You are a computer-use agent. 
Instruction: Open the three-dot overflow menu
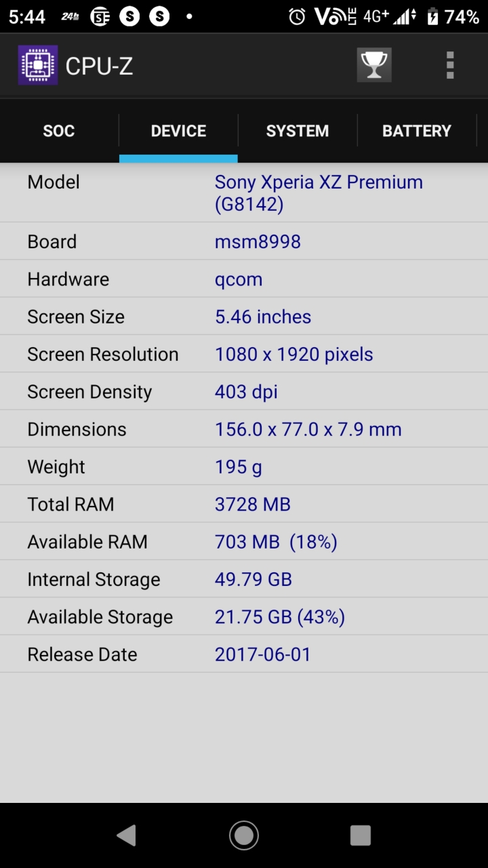click(450, 65)
